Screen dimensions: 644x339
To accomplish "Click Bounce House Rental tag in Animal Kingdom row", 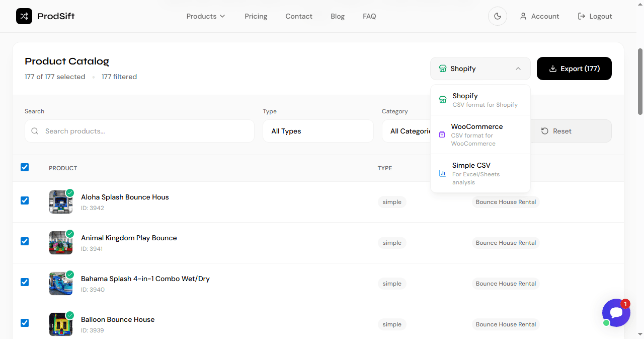I will coord(506,243).
